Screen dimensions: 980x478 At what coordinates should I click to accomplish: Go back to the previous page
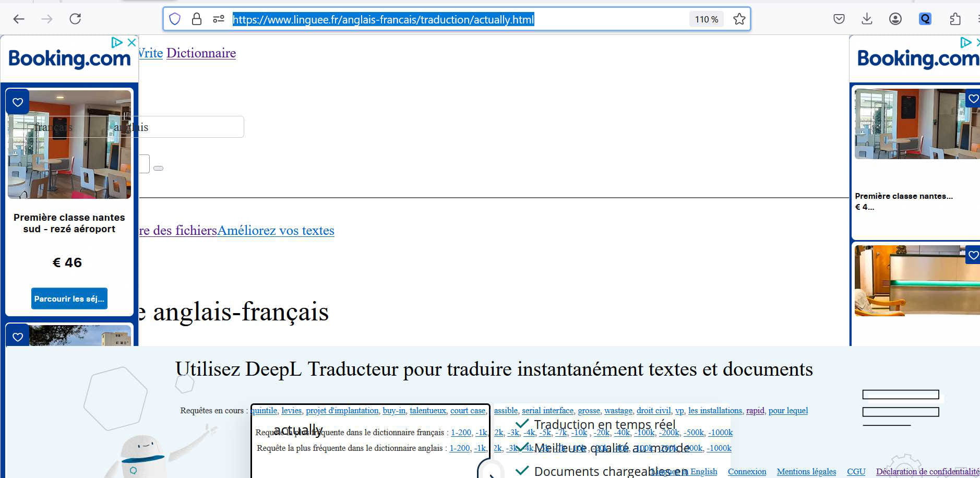(x=19, y=19)
